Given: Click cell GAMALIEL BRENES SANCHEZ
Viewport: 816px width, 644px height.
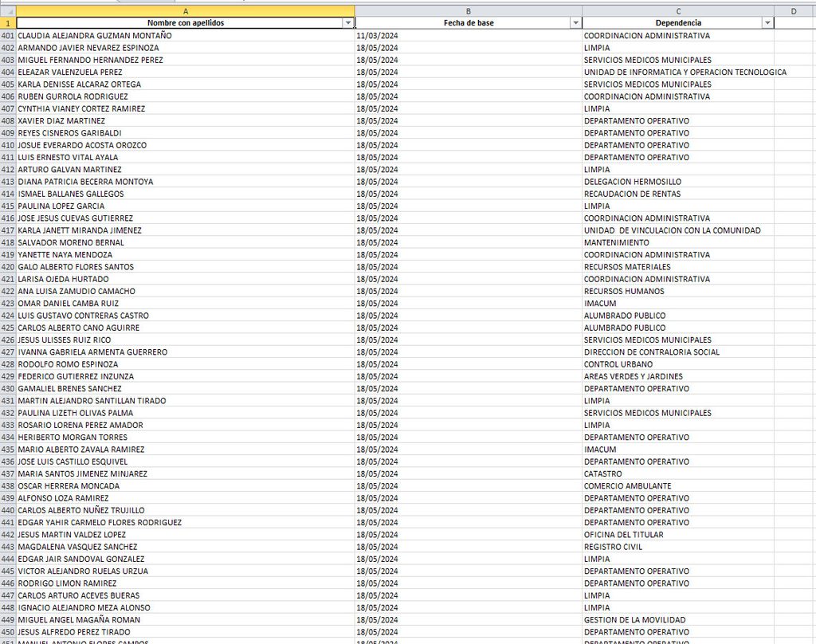Looking at the screenshot, I should tap(186, 388).
